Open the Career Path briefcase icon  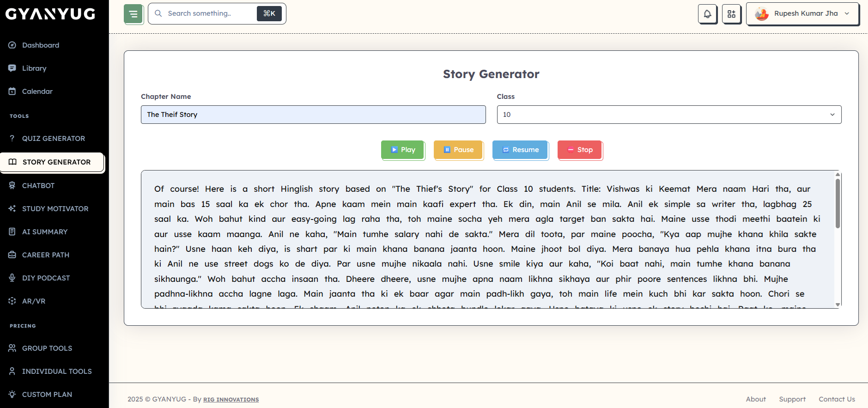point(12,255)
